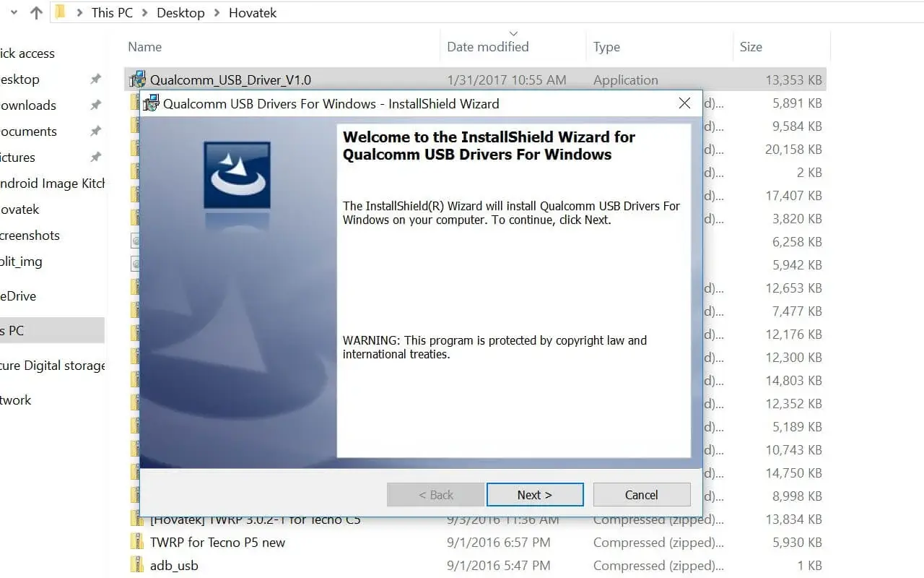
Task: Click the pin icon beside Pictures
Action: 95,157
